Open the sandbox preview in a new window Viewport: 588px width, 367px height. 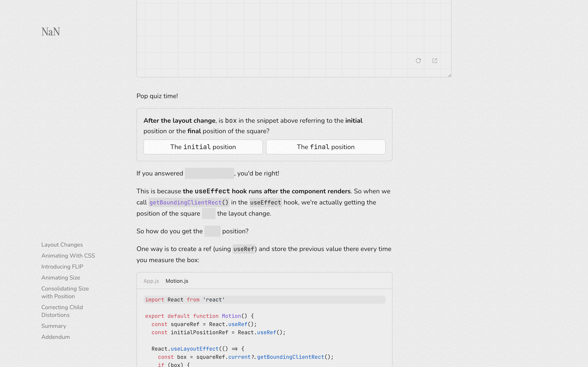tap(435, 61)
